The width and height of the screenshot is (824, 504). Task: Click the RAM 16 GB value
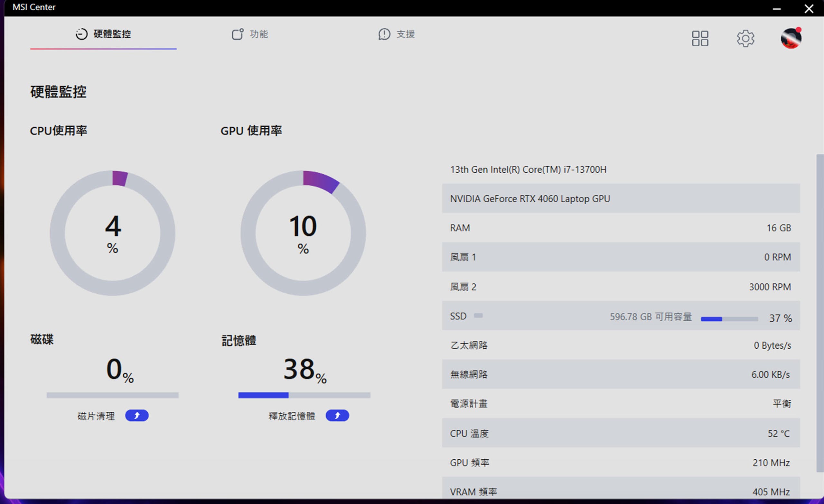click(779, 228)
